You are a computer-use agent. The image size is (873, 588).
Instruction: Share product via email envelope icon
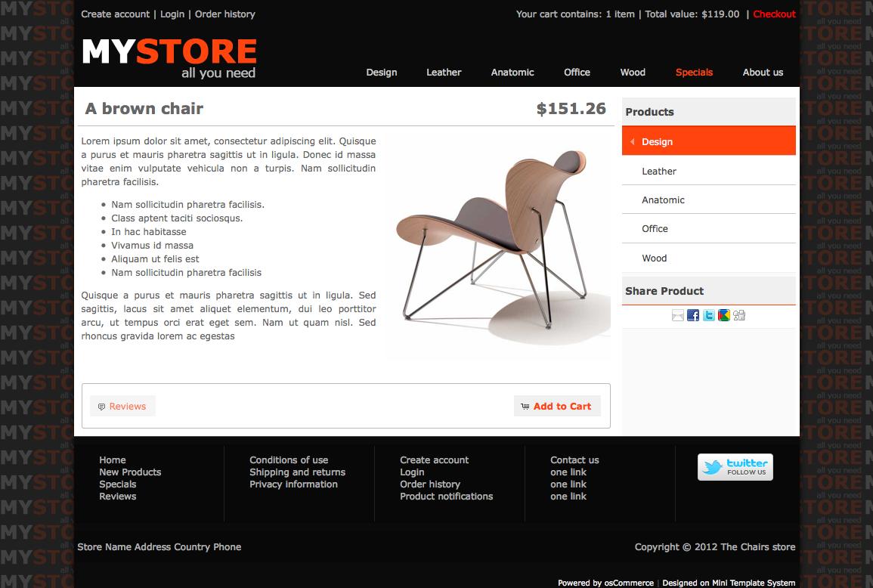[x=677, y=316]
